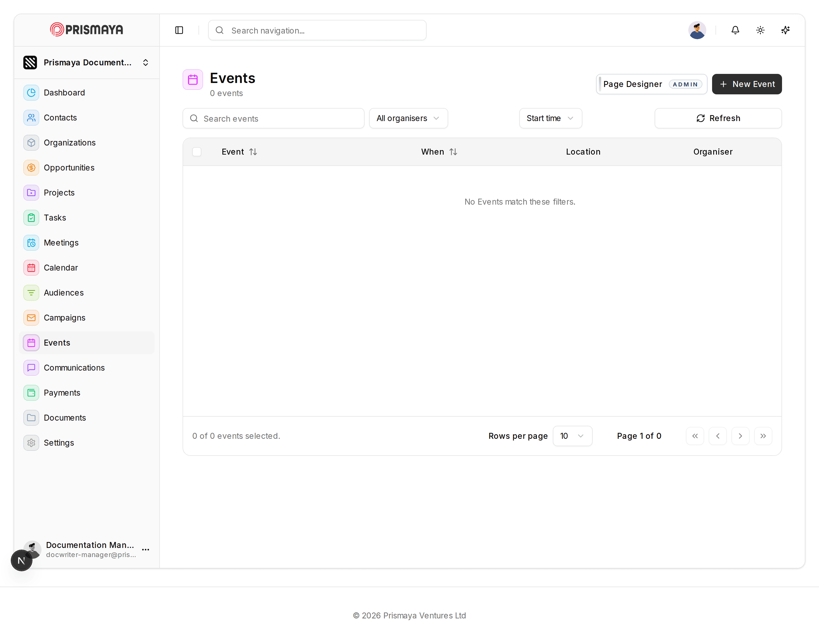Open the AI sparkles assistant icon

pos(785,30)
